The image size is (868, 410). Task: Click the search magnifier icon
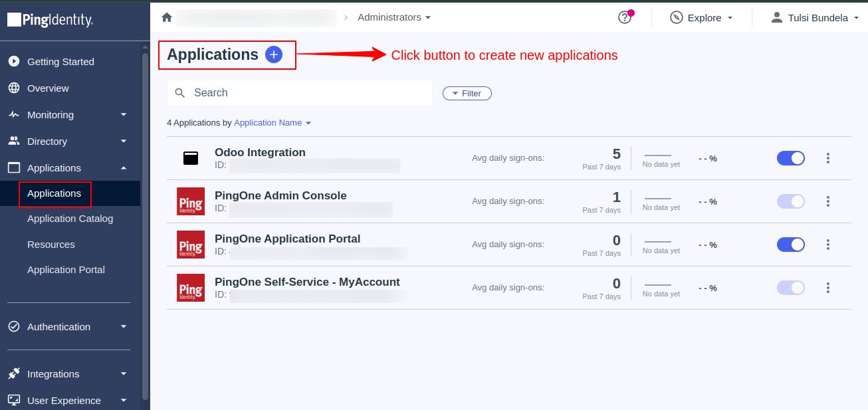(x=180, y=93)
